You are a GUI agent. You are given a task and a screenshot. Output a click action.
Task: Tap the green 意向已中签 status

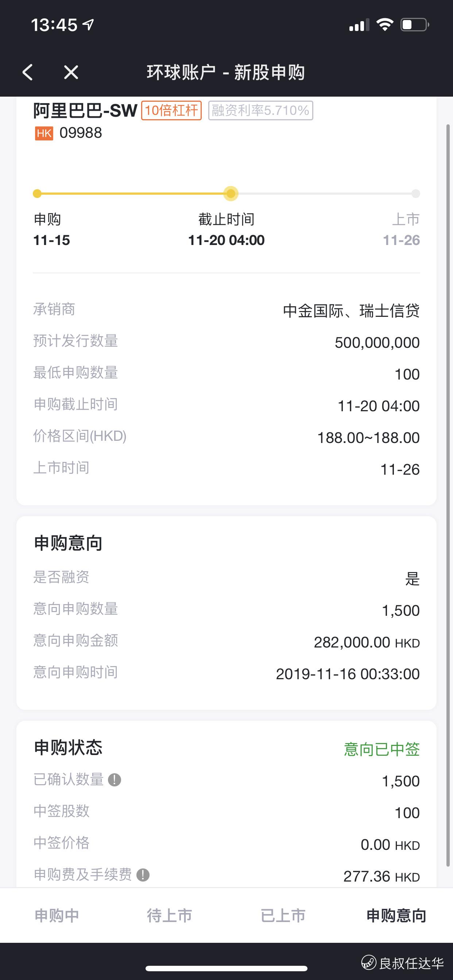(x=382, y=749)
